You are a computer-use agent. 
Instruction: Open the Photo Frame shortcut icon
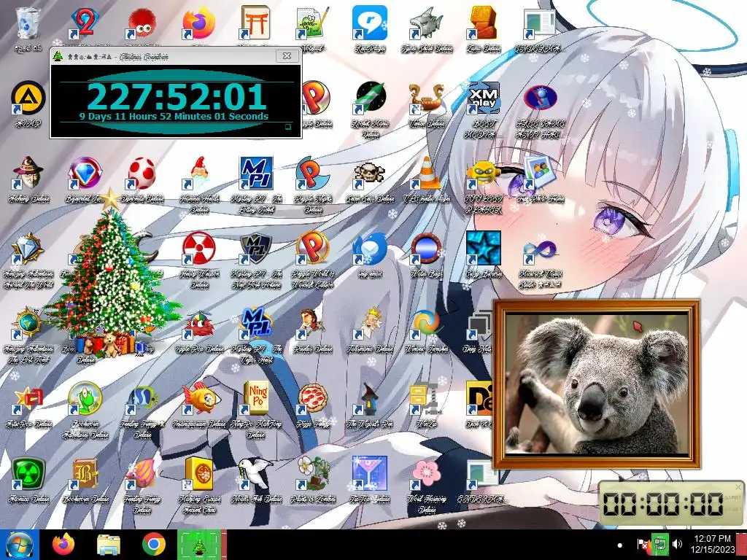pos(541,173)
